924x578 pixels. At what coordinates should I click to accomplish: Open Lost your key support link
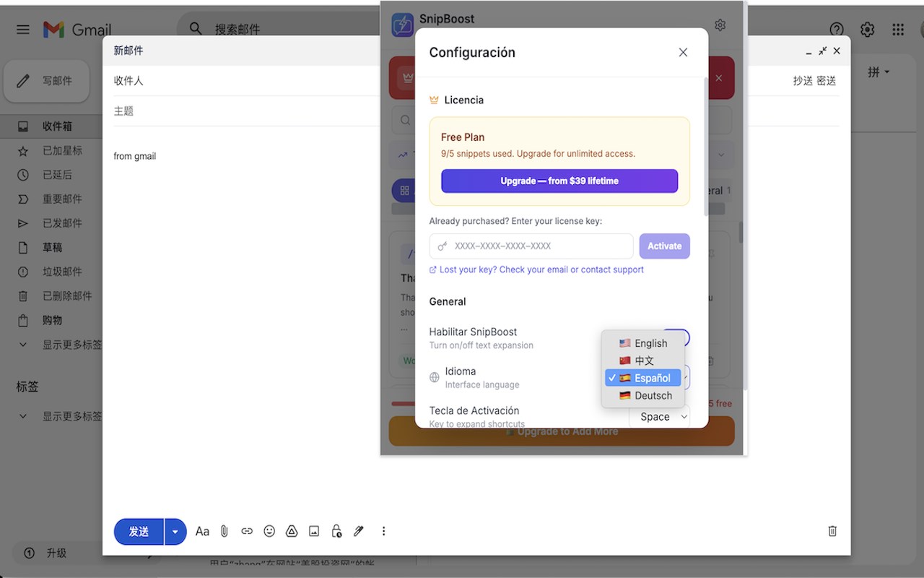tap(536, 269)
